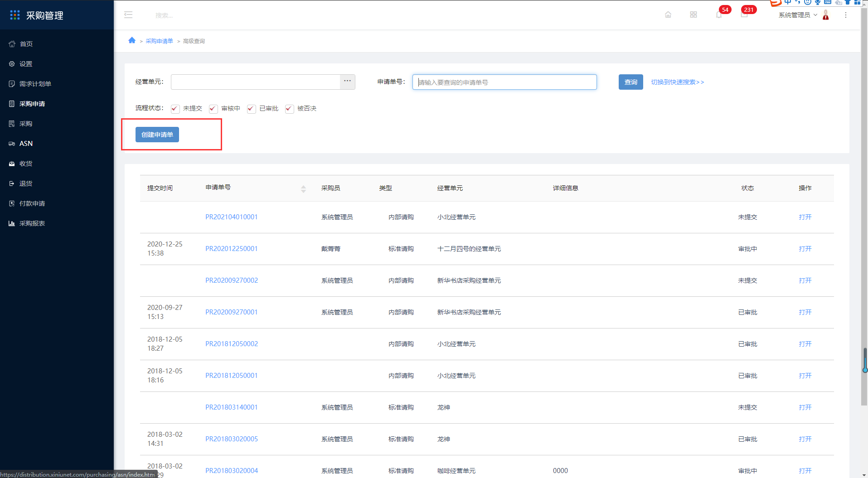Image resolution: width=868 pixels, height=478 pixels.
Task: Open the 系统管理员 user dropdown
Action: pyautogui.click(x=798, y=15)
